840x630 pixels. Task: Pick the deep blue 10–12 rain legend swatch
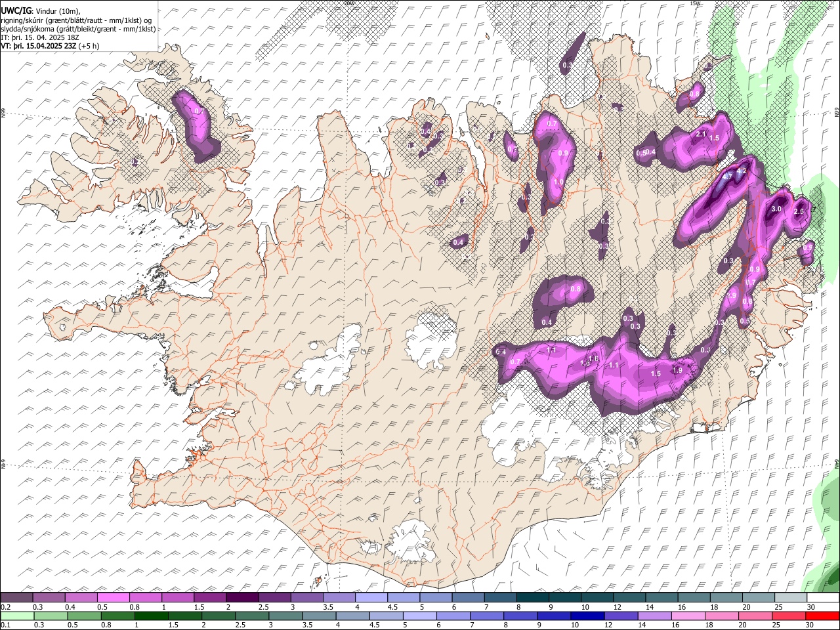click(587, 616)
